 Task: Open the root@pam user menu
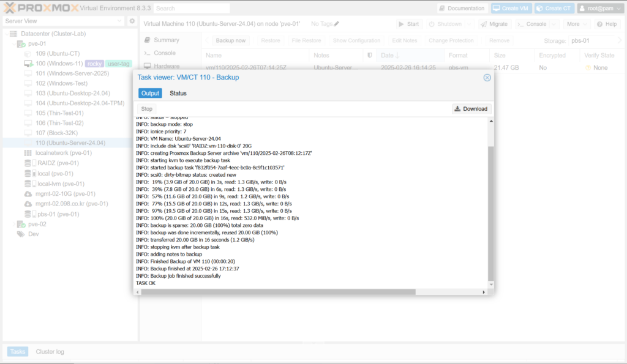(600, 9)
